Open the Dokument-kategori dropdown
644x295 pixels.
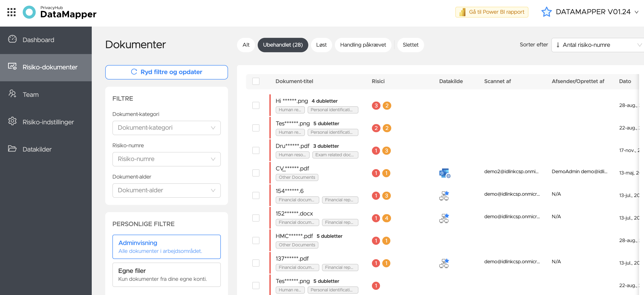pyautogui.click(x=166, y=128)
